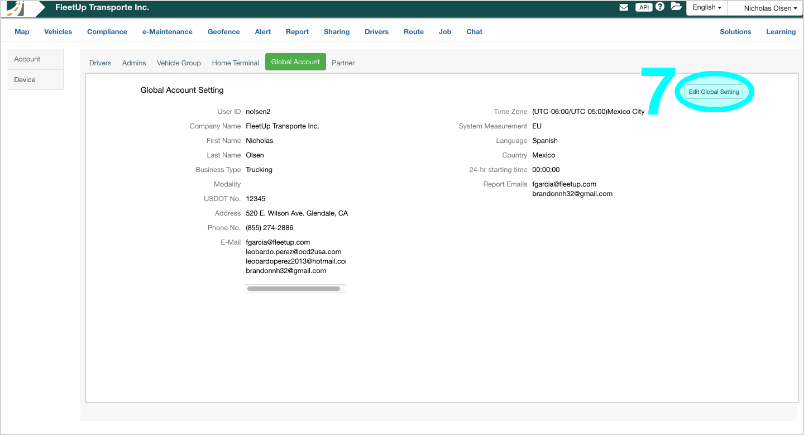The height and width of the screenshot is (435, 804).
Task: Click the Trucking business type value
Action: 259,170
